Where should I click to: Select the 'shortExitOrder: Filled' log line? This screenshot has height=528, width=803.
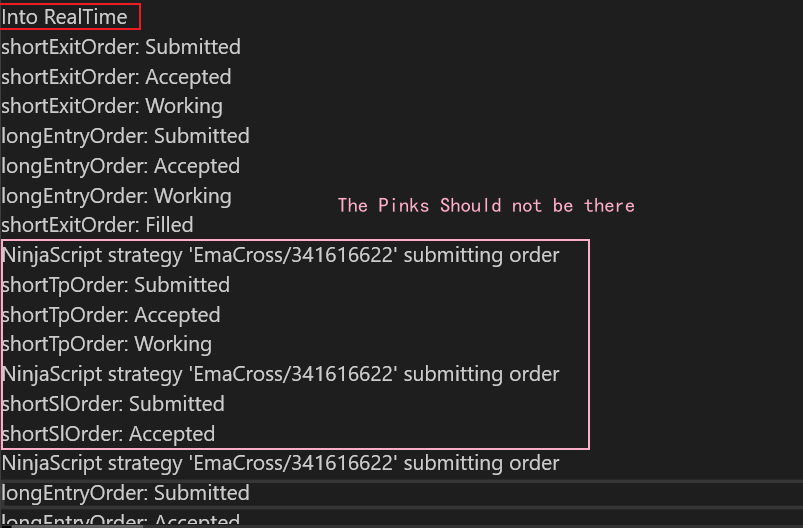pos(98,225)
